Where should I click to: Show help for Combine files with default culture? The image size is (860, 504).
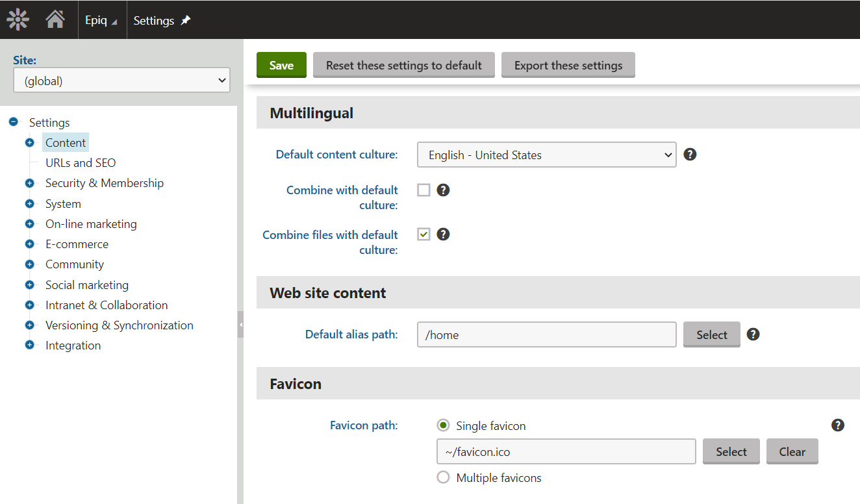tap(443, 234)
